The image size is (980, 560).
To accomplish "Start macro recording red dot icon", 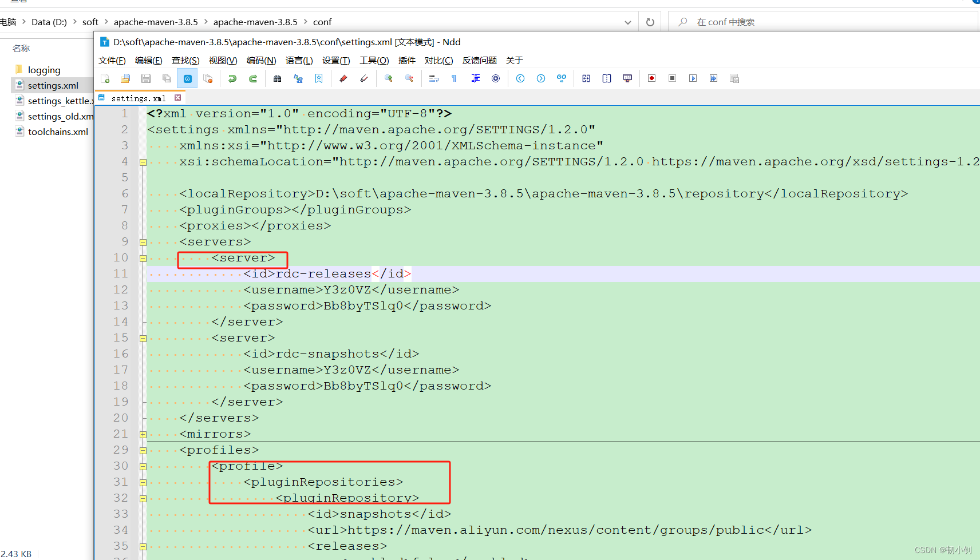I will pyautogui.click(x=651, y=78).
